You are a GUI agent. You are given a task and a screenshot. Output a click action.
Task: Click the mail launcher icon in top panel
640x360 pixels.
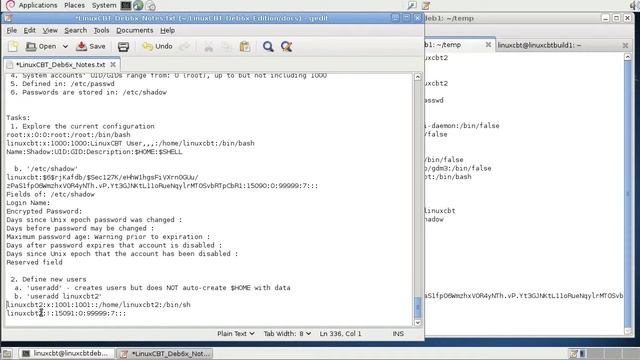click(151, 5)
